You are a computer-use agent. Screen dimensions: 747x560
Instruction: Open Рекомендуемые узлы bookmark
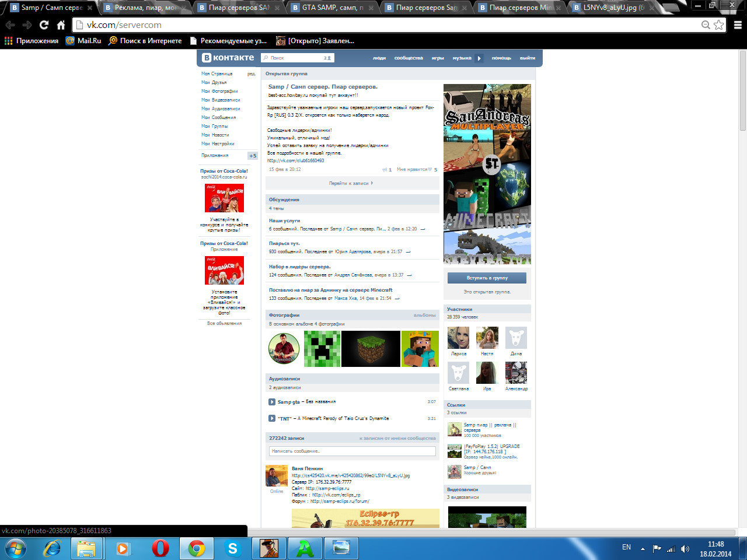click(228, 41)
